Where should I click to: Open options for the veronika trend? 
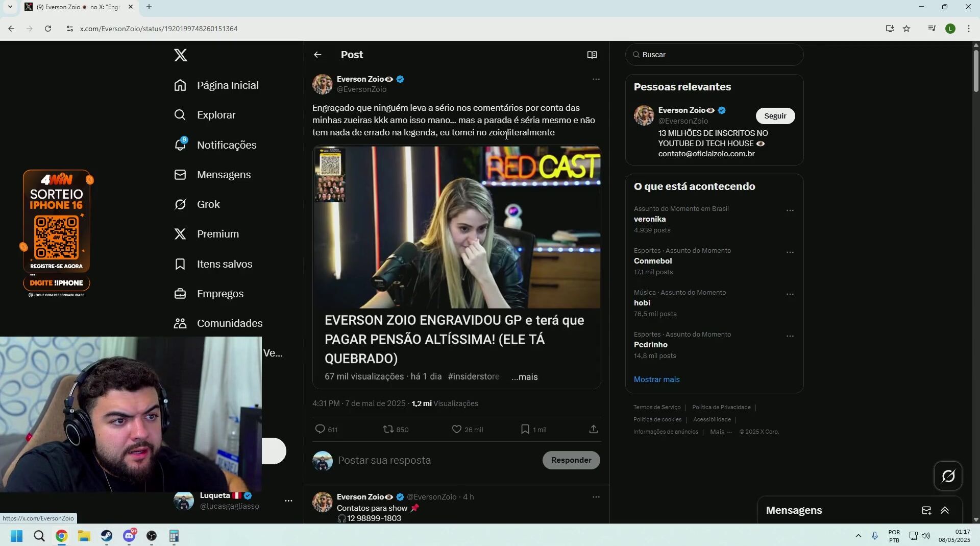coord(790,210)
